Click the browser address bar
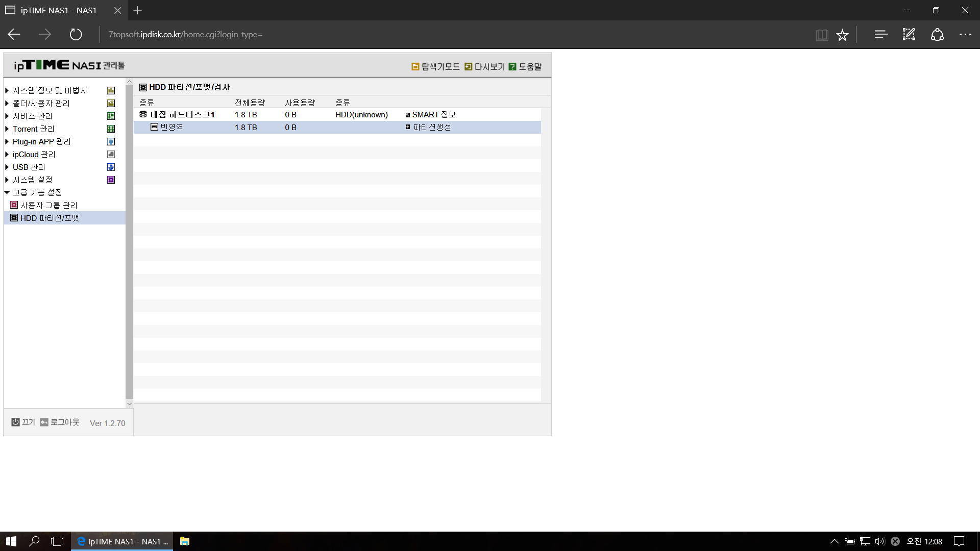The image size is (980, 551). 454,35
